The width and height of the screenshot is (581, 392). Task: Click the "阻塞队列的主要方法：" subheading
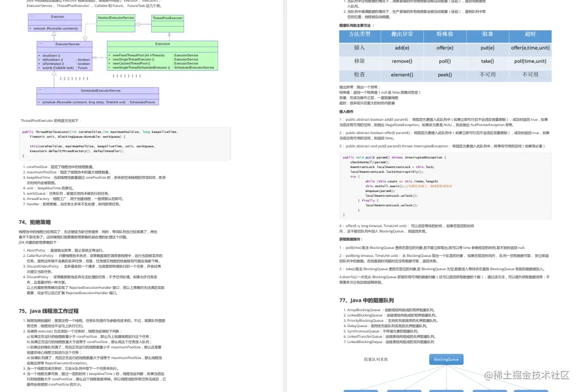click(x=357, y=26)
